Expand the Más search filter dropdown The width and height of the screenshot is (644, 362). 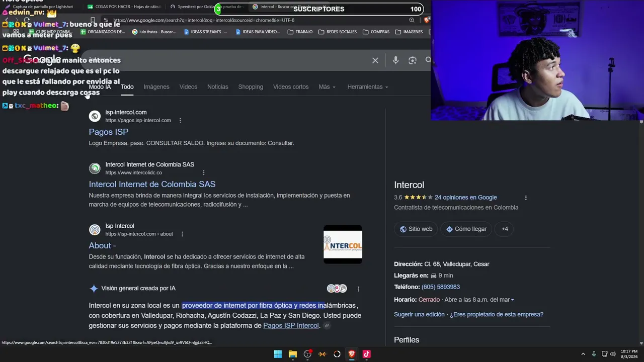coord(327,87)
